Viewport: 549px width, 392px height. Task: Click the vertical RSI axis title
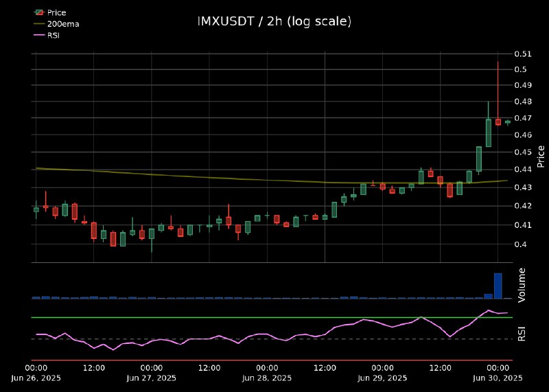[522, 334]
